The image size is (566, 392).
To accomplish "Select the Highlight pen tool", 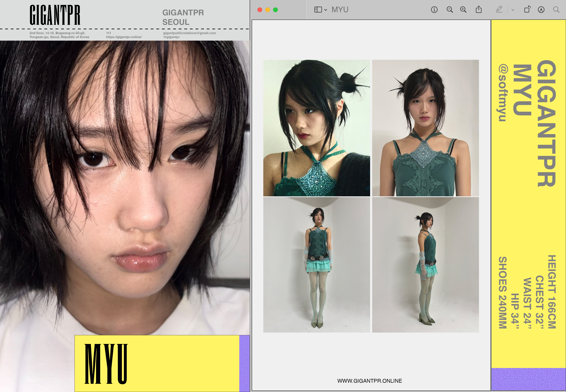I will pyautogui.click(x=499, y=10).
